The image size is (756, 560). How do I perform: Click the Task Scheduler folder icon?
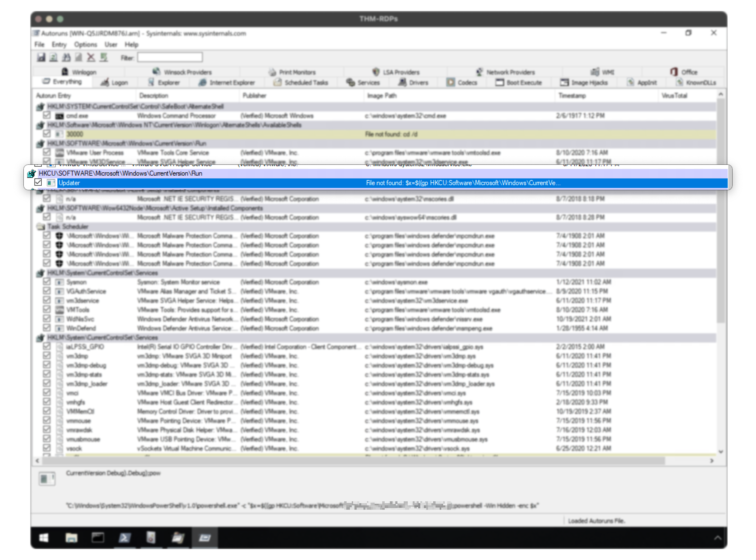(41, 227)
